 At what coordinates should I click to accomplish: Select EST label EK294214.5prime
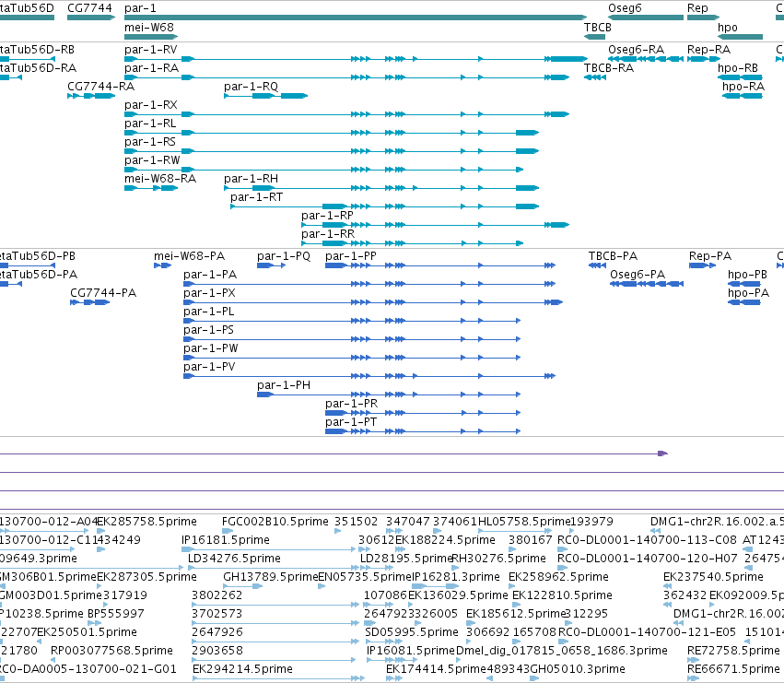click(242, 669)
